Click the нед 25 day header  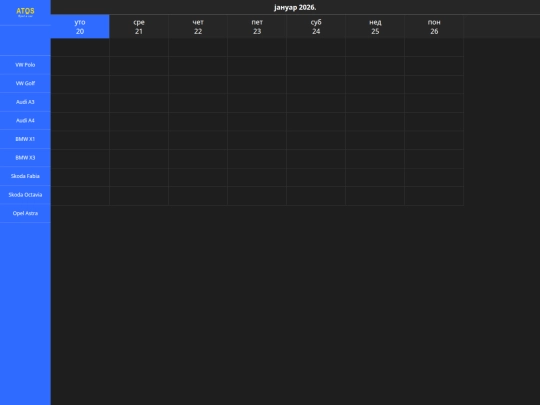click(375, 27)
